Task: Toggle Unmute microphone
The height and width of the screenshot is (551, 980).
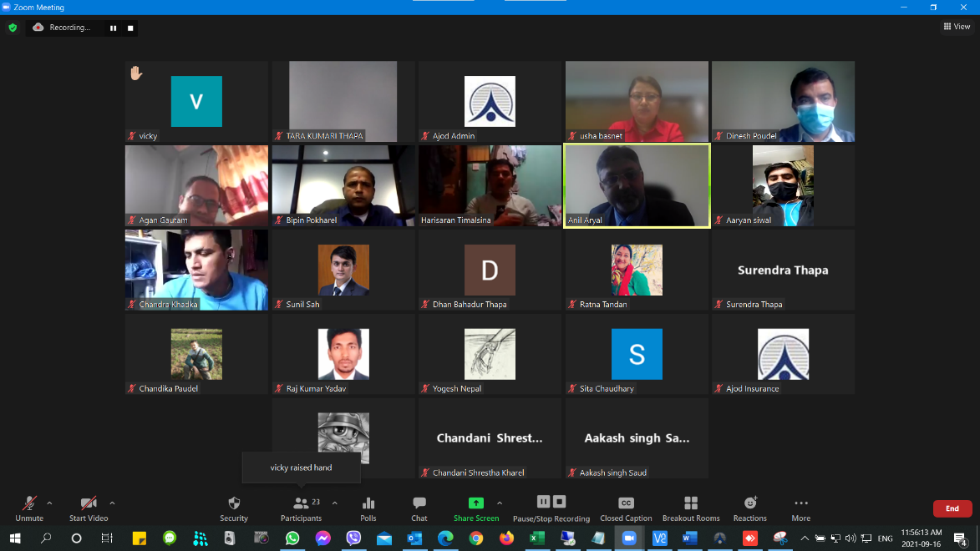Action: 29,503
